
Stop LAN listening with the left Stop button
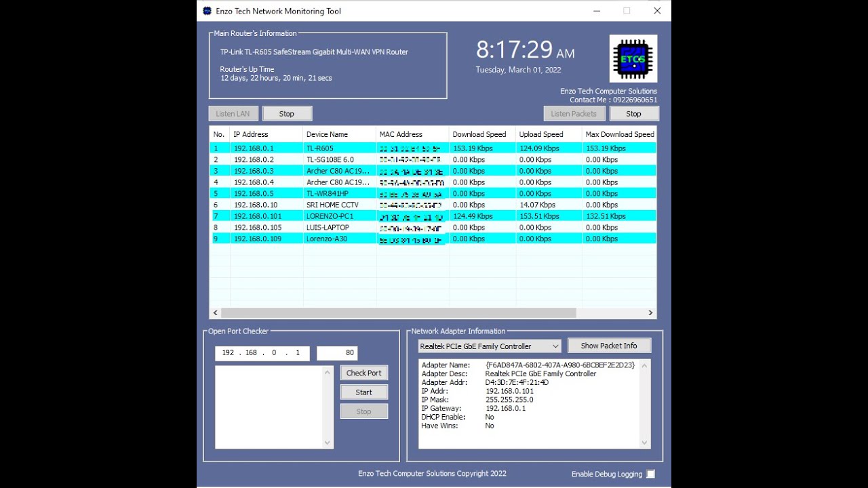[x=287, y=114]
